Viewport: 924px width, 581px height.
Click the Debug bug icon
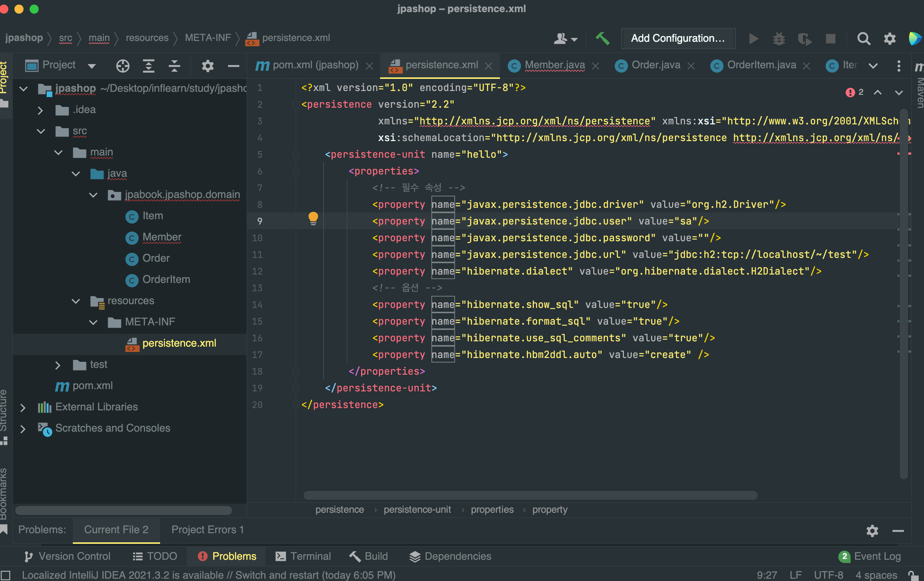779,38
